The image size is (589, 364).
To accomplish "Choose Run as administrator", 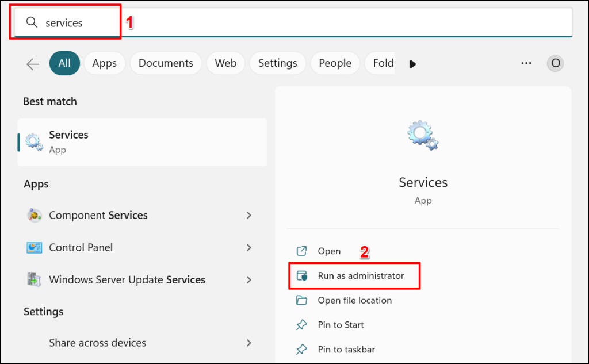I will pyautogui.click(x=354, y=275).
